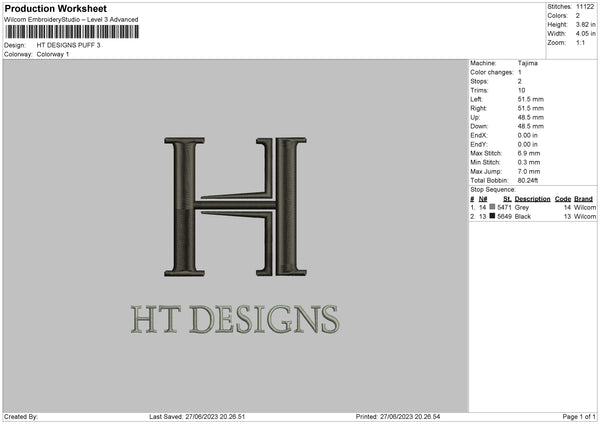Click the barcode under the worksheet title
This screenshot has height=424, width=600.
[x=72, y=32]
